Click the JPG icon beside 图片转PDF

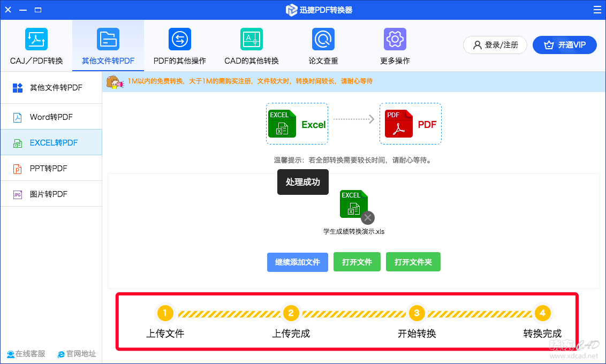click(x=17, y=194)
